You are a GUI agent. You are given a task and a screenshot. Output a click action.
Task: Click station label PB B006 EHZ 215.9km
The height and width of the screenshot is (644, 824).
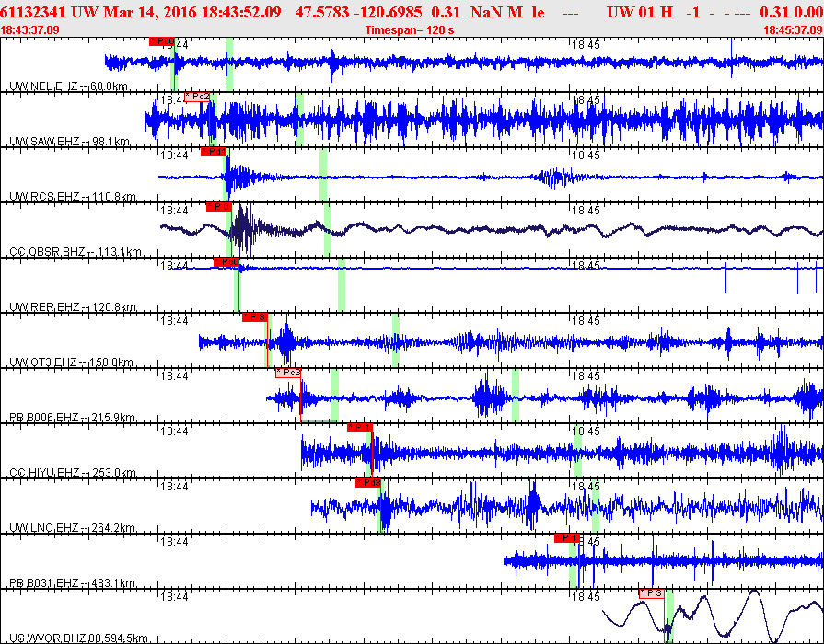(x=73, y=418)
